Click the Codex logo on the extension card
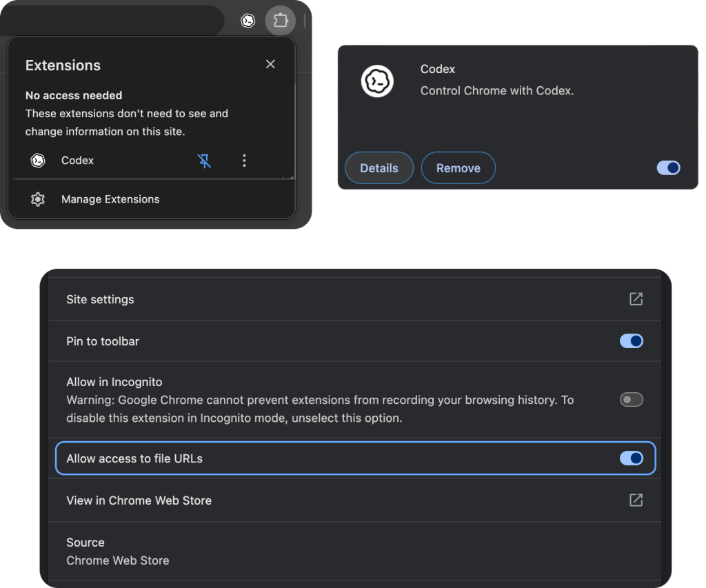Screen dimensions: 706x588 pyautogui.click(x=377, y=81)
